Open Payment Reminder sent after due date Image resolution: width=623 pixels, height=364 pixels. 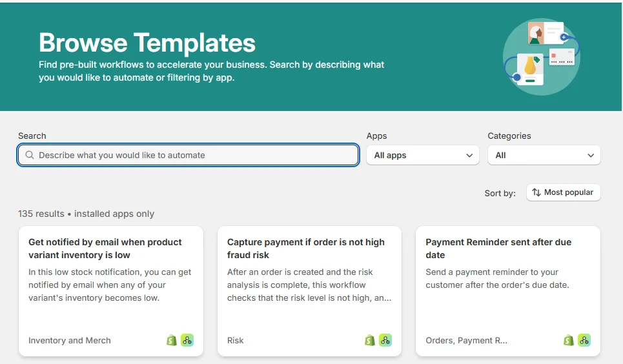click(498, 248)
